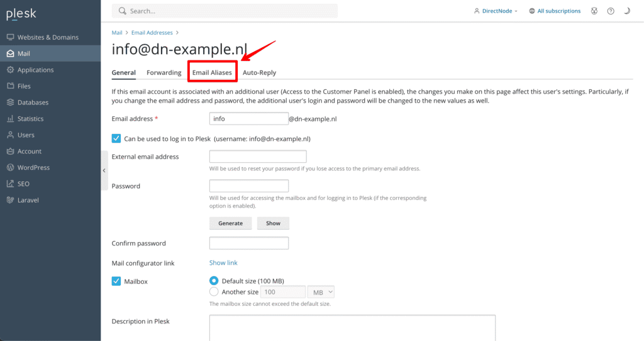Select the 'Another size' radio option
Viewport: 644px width, 341px height.
tap(214, 292)
